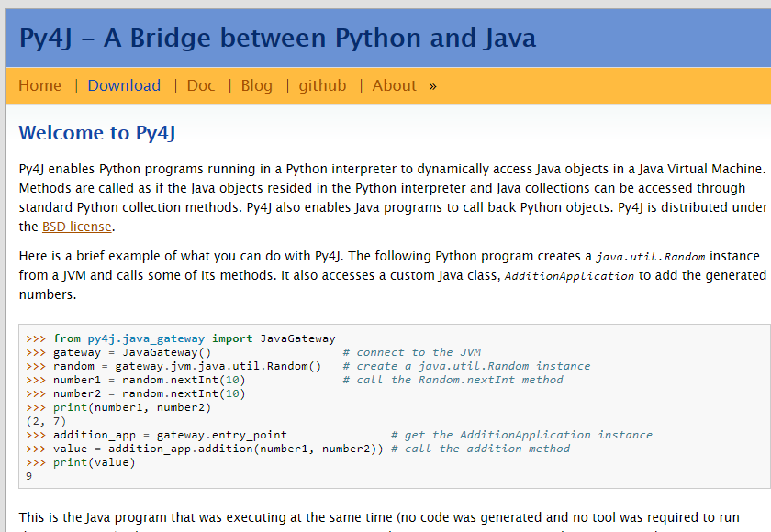
Task: Go to the Download page
Action: click(124, 85)
